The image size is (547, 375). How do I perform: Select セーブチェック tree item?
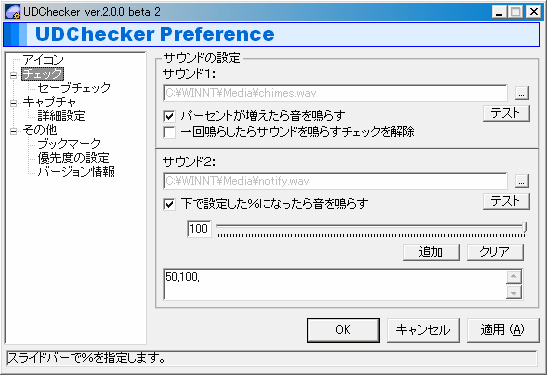tap(74, 88)
